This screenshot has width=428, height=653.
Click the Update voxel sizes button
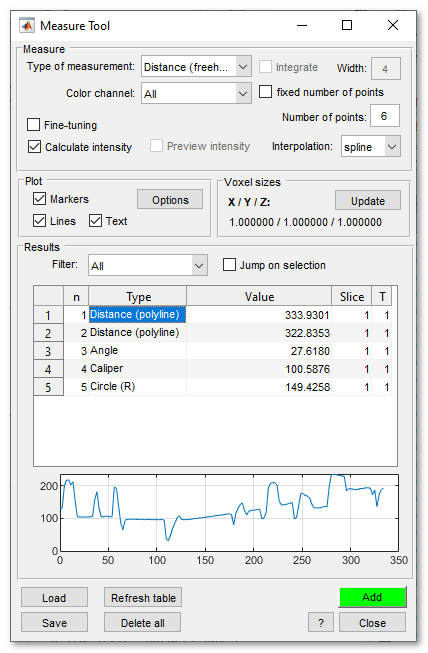coord(368,201)
